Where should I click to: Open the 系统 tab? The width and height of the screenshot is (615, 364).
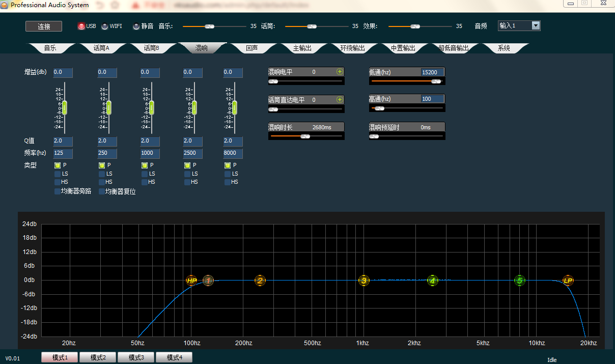(504, 48)
